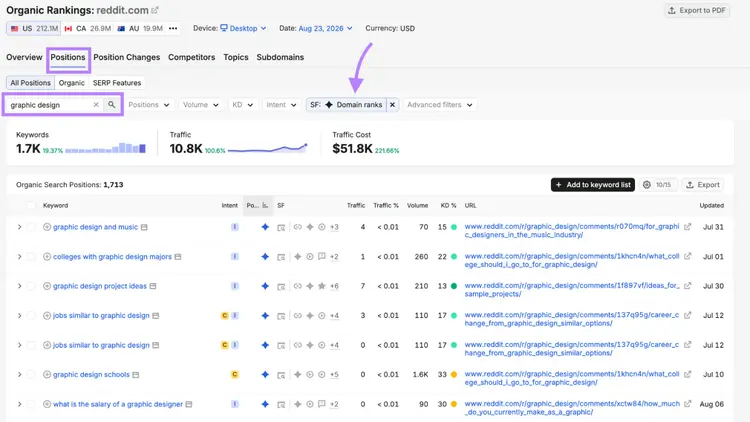Click the Keywords bar chart
Screen dimensions: 750x422
(x=105, y=148)
